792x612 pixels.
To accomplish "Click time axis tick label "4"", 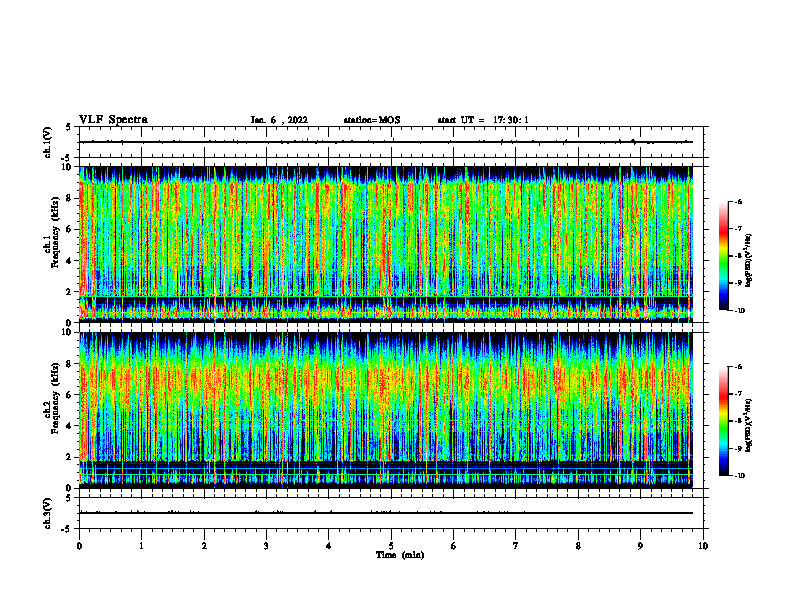I will (x=329, y=546).
